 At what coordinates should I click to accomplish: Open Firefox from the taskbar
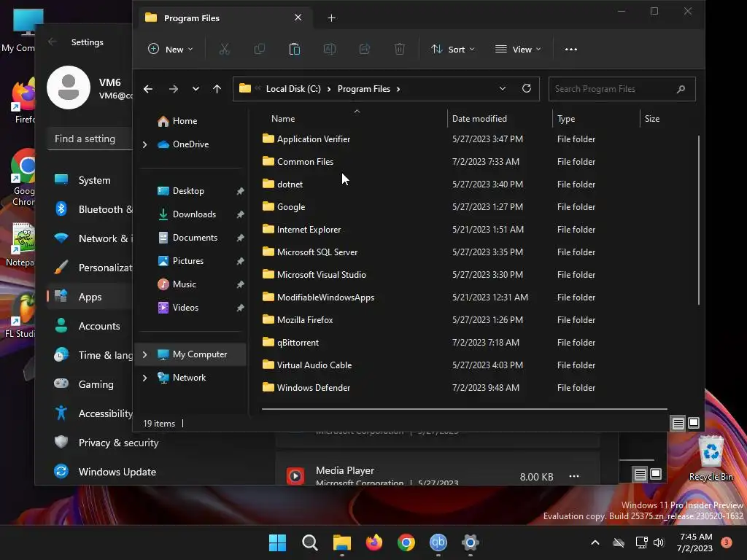pyautogui.click(x=374, y=542)
